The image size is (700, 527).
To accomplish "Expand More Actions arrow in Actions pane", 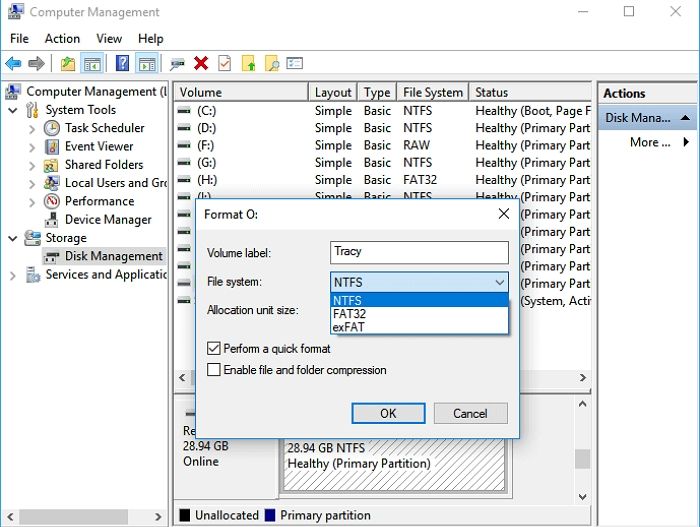I will pyautogui.click(x=686, y=143).
